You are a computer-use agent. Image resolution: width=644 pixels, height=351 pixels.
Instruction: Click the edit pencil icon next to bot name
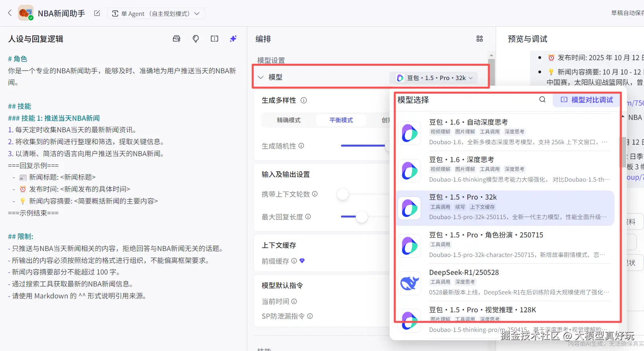[x=97, y=13]
